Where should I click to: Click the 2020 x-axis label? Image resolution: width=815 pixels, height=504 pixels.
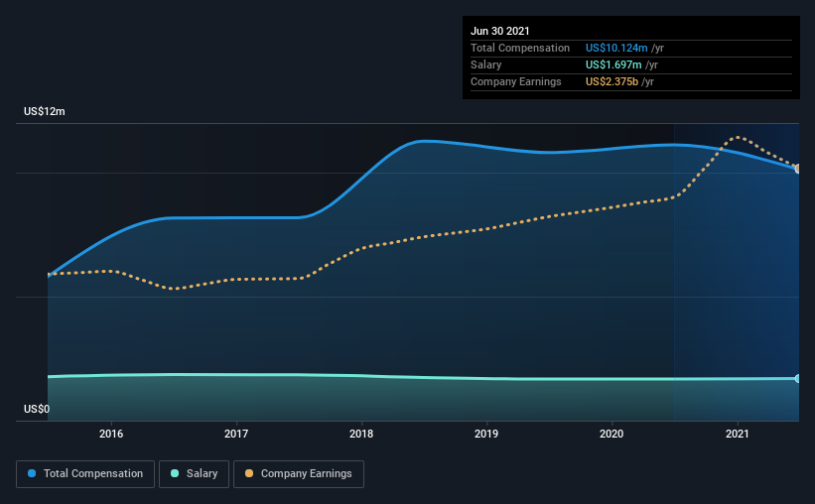click(x=611, y=434)
